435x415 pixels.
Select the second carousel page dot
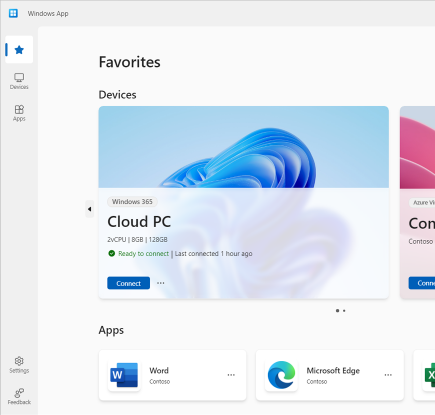(x=344, y=311)
